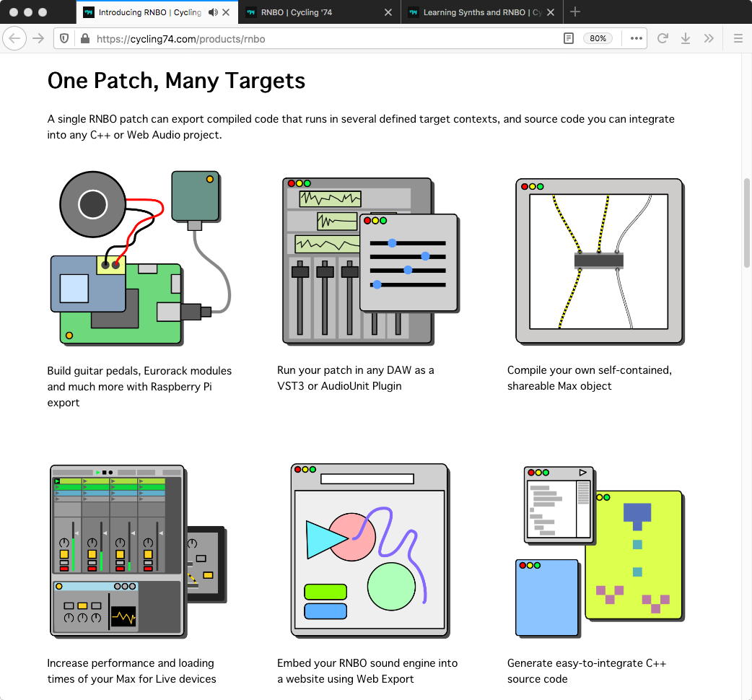Go back to the previous page
This screenshot has width=752, height=700.
tap(14, 38)
